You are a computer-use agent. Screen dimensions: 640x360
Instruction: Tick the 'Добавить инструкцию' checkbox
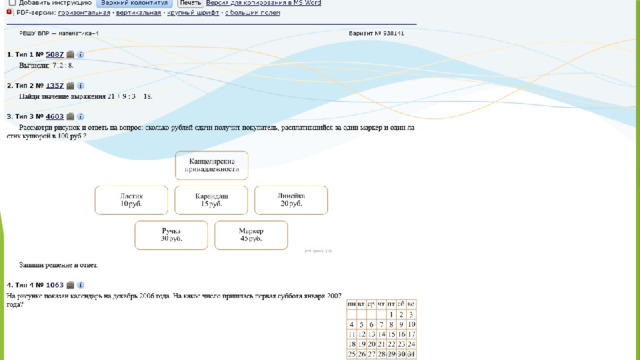(12, 2)
